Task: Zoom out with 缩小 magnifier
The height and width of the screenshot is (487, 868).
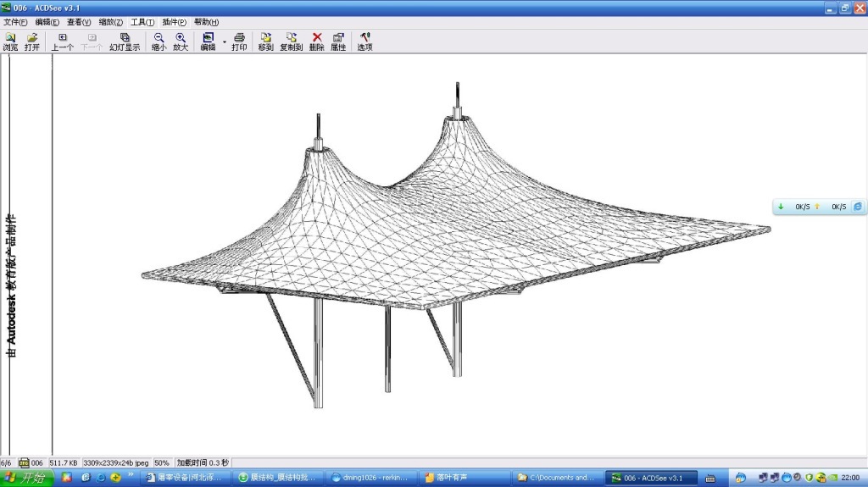Action: (x=159, y=42)
